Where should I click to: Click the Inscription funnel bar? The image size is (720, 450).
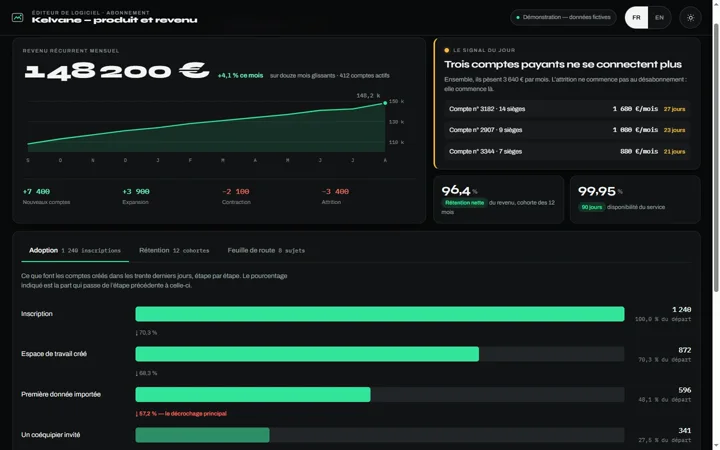point(380,314)
